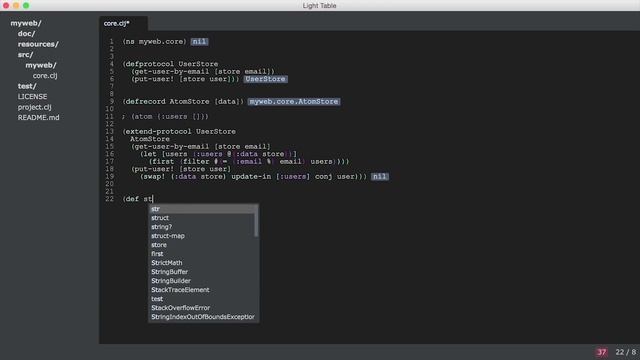Place cursor on line 22 after 'st'
The image size is (640, 360).
[153, 199]
